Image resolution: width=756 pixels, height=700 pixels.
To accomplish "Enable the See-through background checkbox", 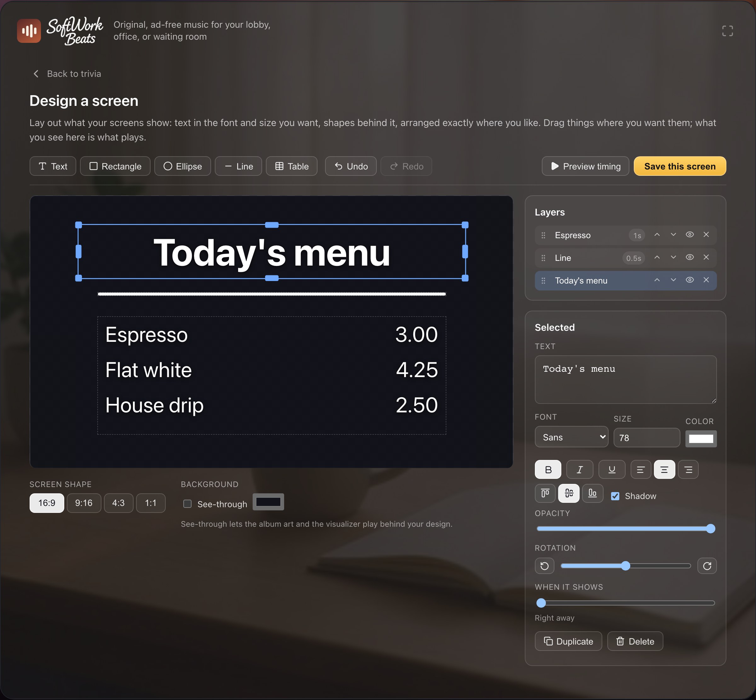I will [187, 504].
